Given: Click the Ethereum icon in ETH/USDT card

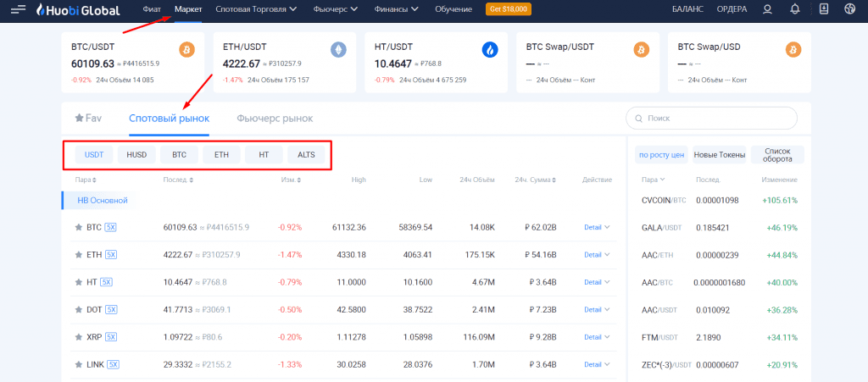Looking at the screenshot, I should point(338,50).
